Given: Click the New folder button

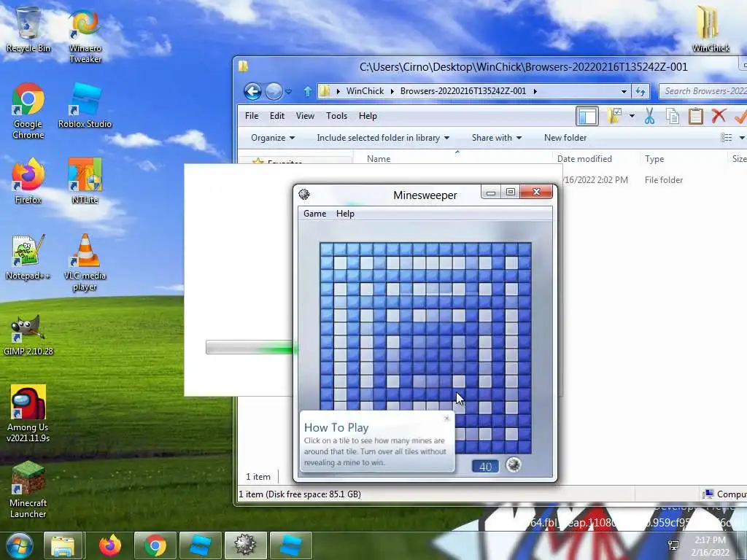Looking at the screenshot, I should pyautogui.click(x=565, y=138).
